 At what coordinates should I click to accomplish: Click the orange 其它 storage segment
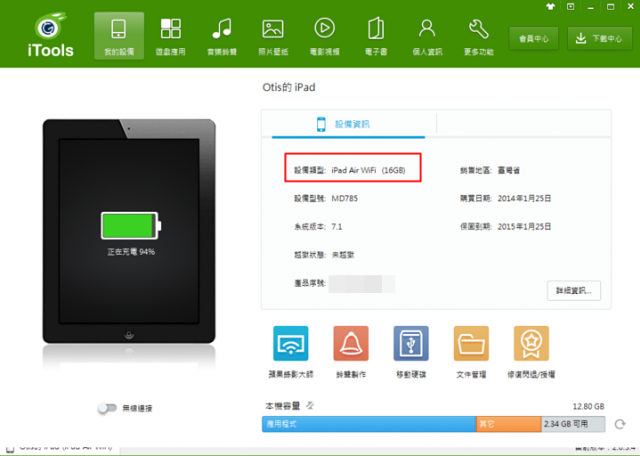(509, 424)
